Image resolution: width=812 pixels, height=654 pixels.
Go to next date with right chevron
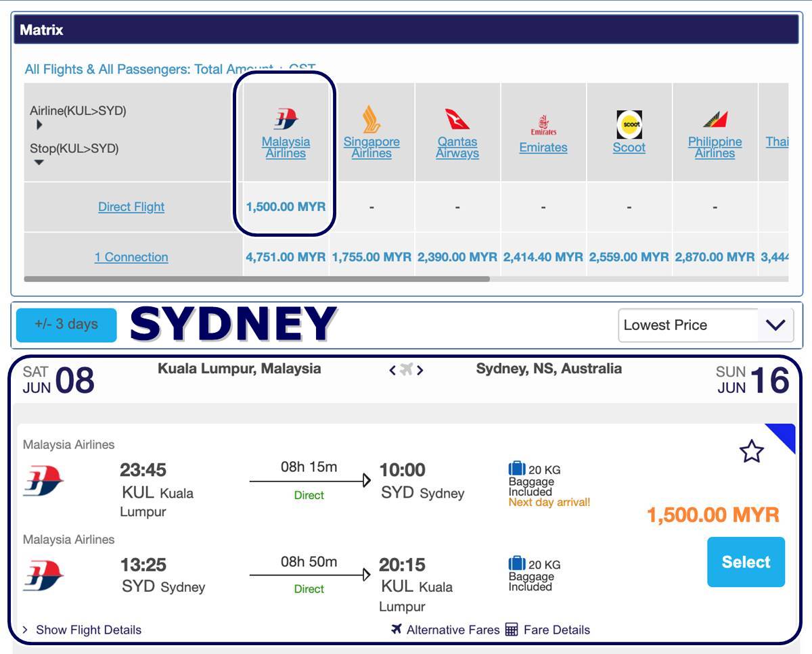[420, 370]
